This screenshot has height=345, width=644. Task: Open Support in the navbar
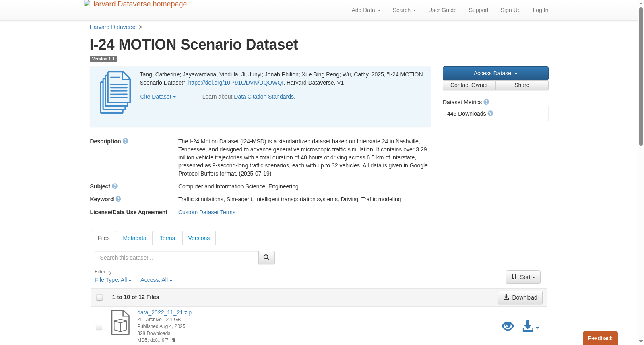pyautogui.click(x=479, y=10)
